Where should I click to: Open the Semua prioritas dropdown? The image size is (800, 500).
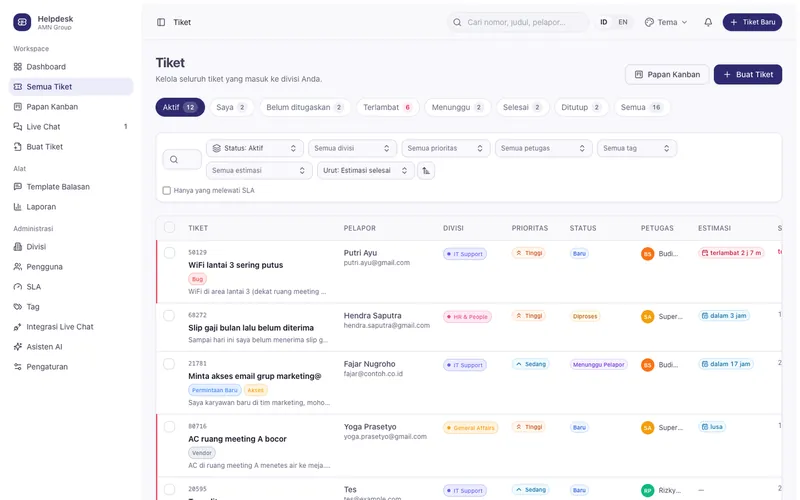click(445, 148)
